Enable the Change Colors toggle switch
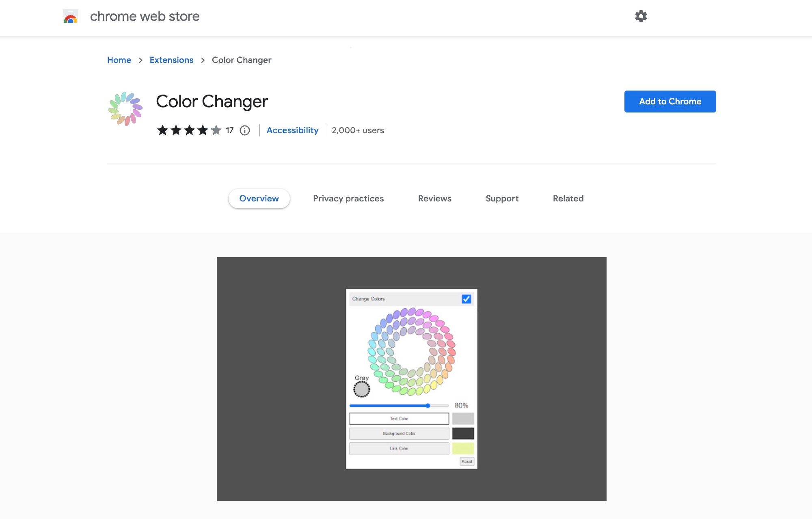 pos(466,298)
